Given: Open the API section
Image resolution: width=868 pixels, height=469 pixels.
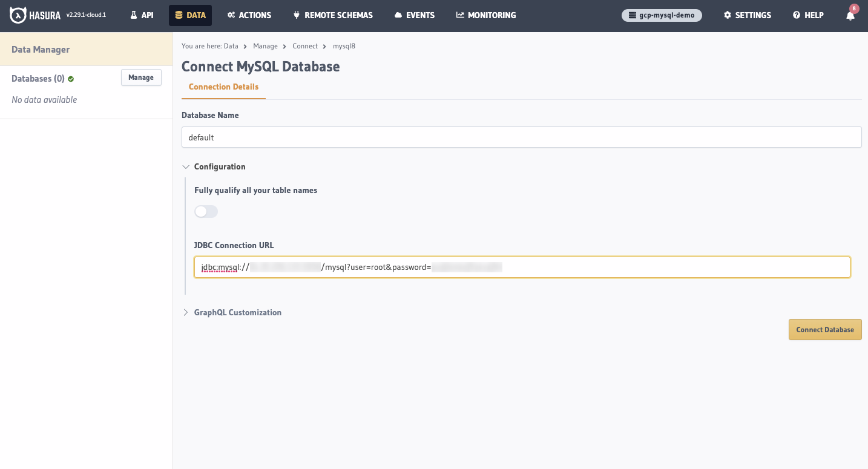Looking at the screenshot, I should (142, 15).
